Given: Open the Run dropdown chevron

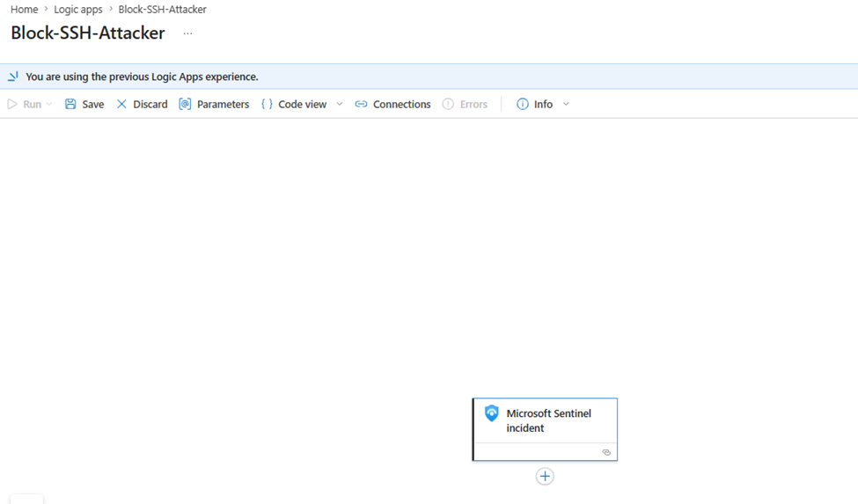Looking at the screenshot, I should click(48, 104).
